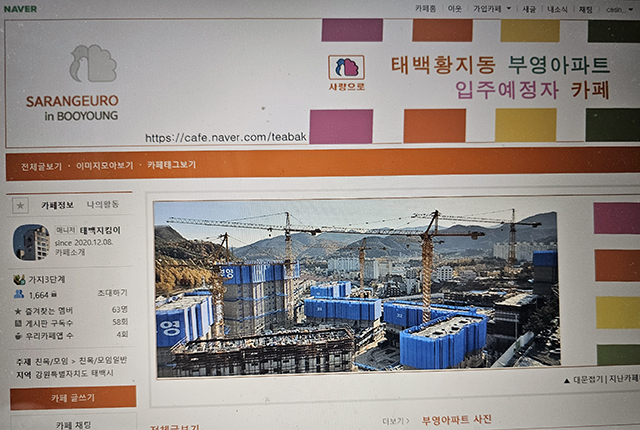Click the 가지3단계 cafe rank icon
The image size is (640, 430).
(19, 279)
